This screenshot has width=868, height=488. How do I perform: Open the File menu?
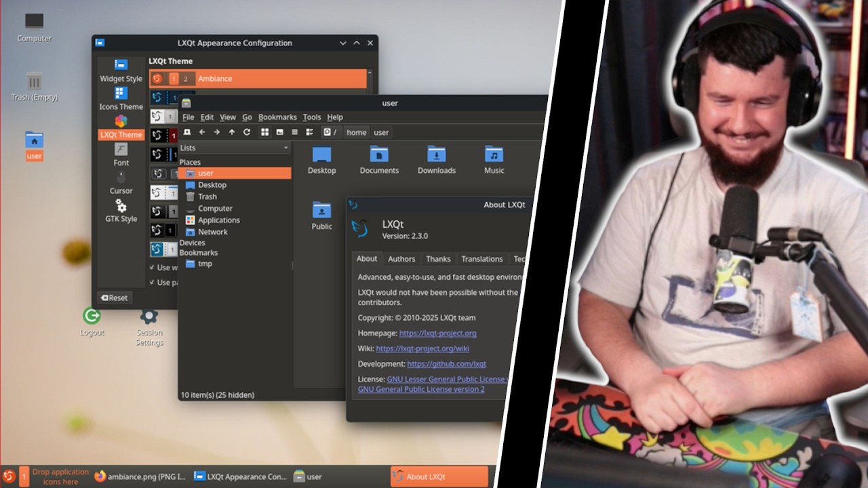click(x=189, y=117)
